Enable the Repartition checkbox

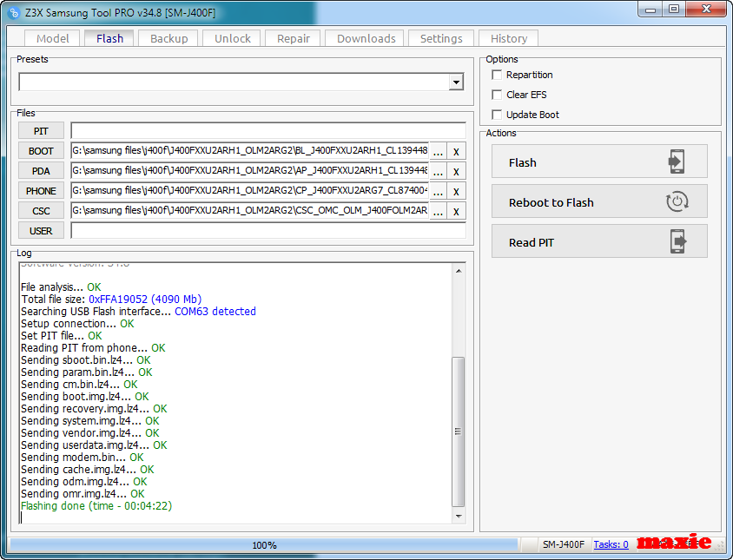497,75
